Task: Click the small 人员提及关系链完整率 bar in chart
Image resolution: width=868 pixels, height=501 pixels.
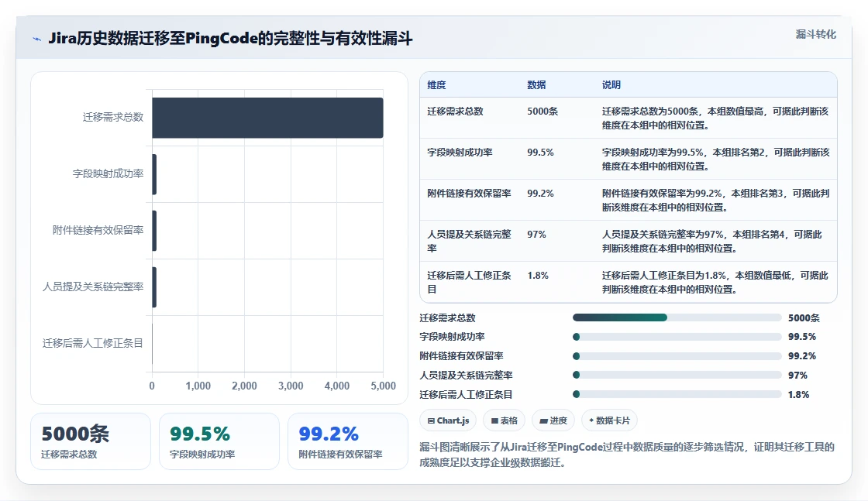Action: point(154,287)
